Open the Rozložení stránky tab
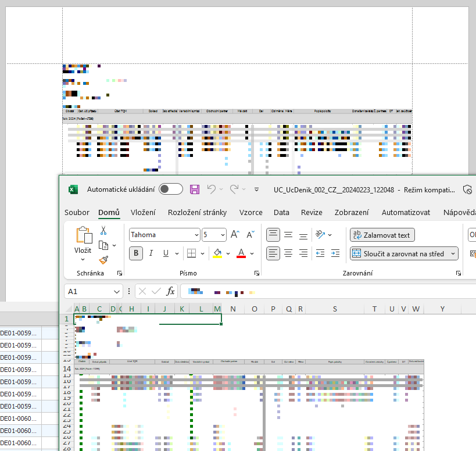476x451 pixels. click(x=198, y=213)
